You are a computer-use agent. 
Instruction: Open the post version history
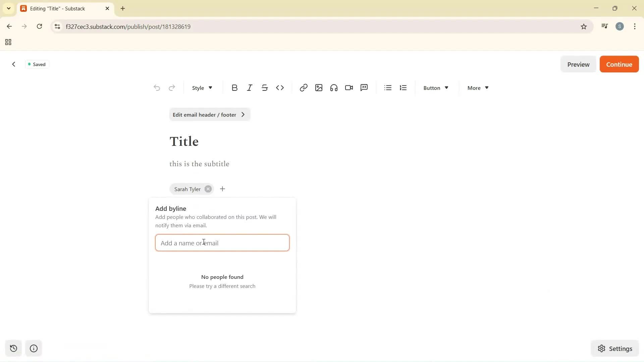[x=13, y=348]
